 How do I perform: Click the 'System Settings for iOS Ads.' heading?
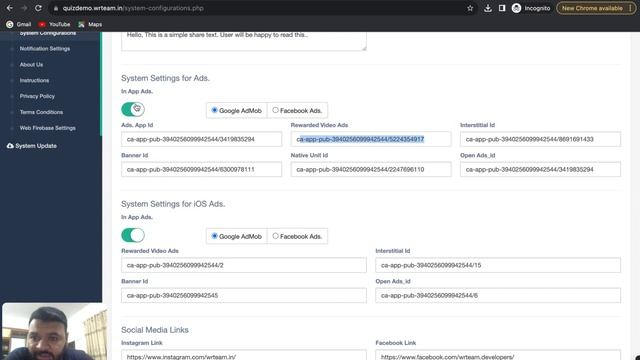pos(173,204)
